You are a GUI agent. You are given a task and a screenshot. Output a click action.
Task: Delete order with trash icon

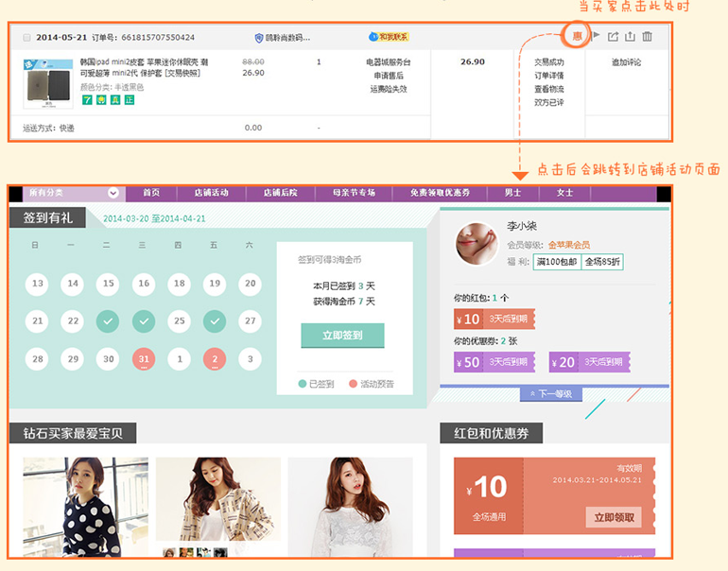click(647, 37)
